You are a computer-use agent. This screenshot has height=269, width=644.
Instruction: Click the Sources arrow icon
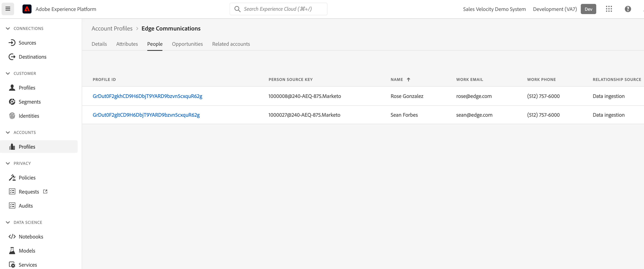(12, 43)
